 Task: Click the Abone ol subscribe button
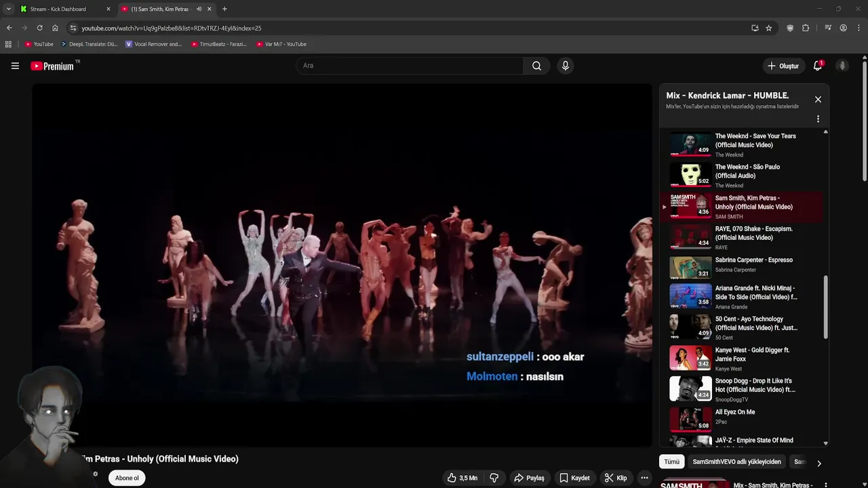[x=127, y=478]
